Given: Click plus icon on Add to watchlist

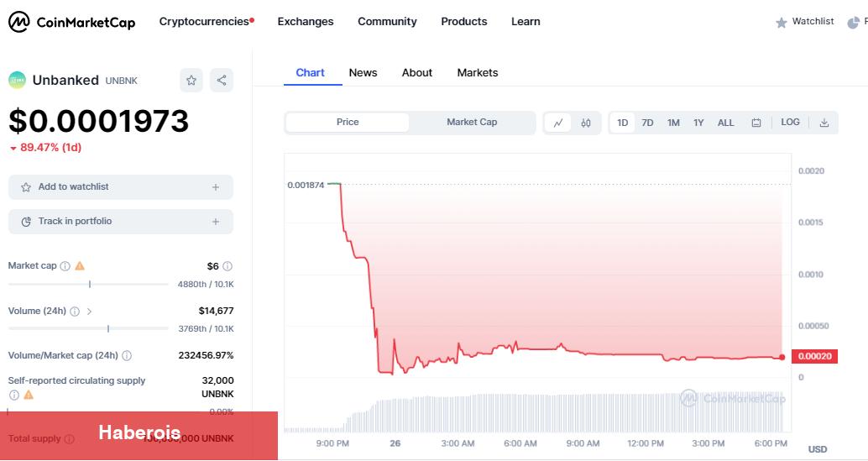Looking at the screenshot, I should click(x=216, y=187).
